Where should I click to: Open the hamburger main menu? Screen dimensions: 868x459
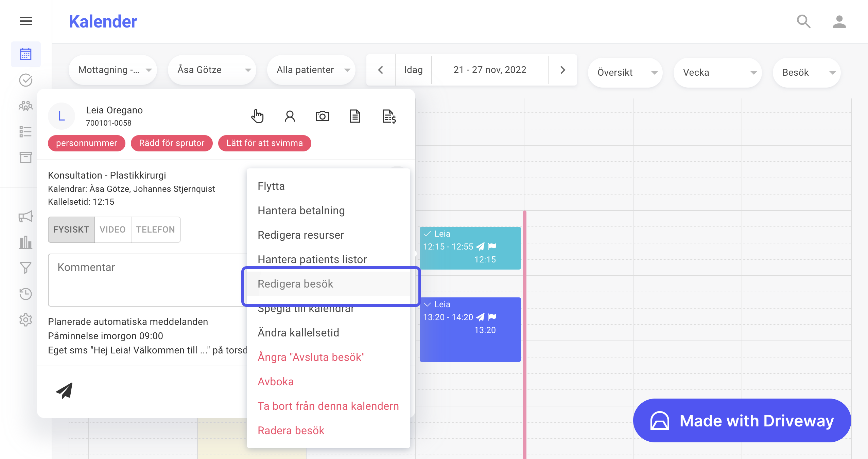[26, 21]
